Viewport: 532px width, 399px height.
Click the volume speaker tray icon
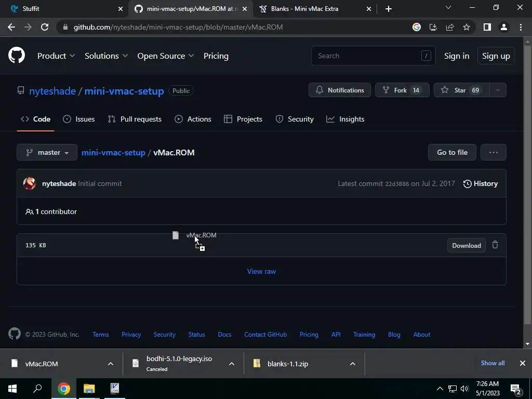click(465, 389)
